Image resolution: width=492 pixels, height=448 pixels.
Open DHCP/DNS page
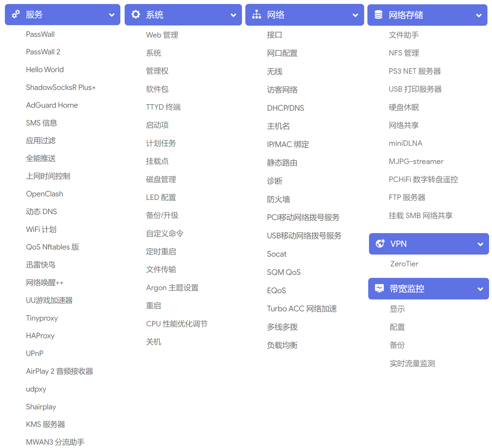(285, 108)
